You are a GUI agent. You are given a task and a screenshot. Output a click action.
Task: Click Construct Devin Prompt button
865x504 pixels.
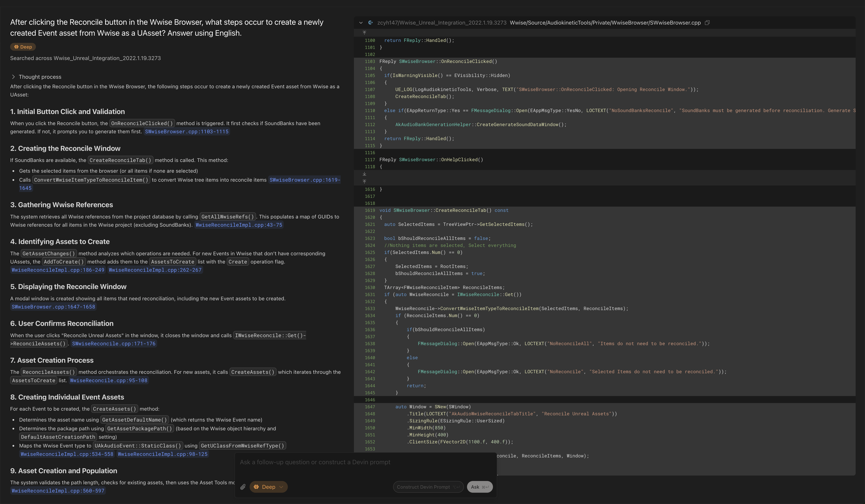(428, 487)
